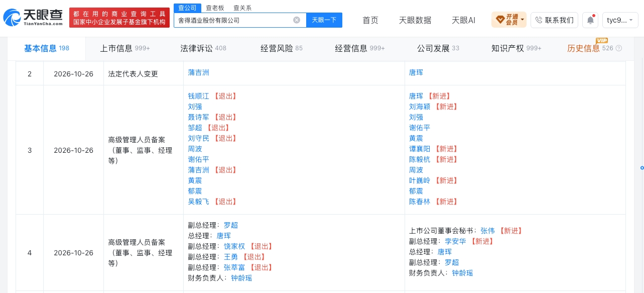Open the 刘守民 person link
Viewport: 644px width, 293px height.
tap(199, 138)
